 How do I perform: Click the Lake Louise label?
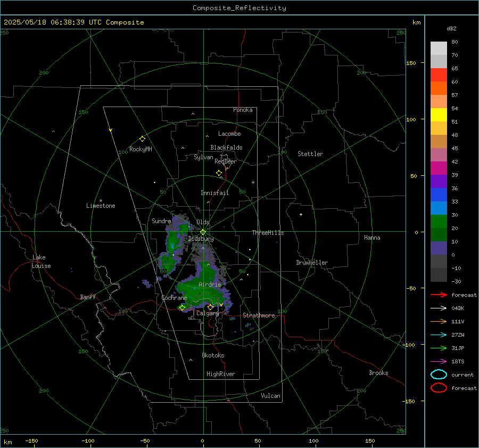[41, 262]
